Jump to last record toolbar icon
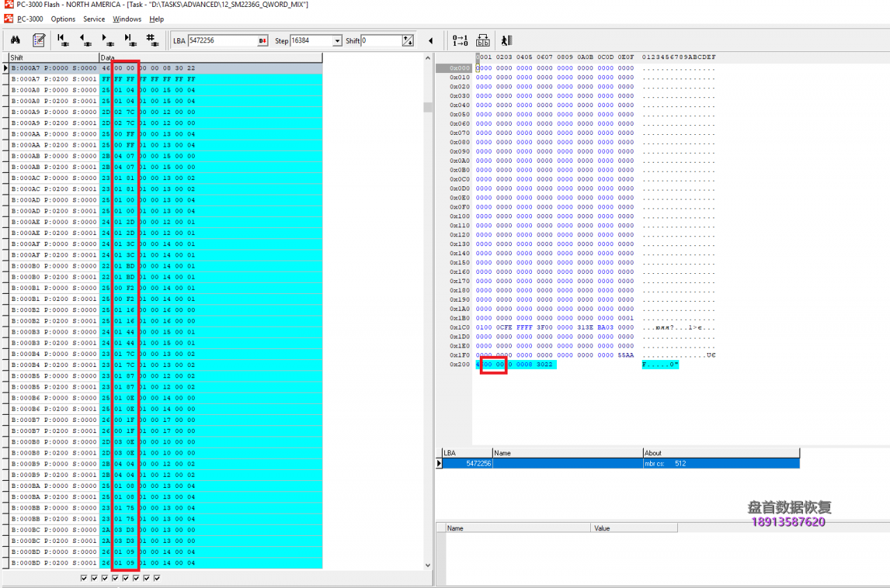 click(129, 40)
